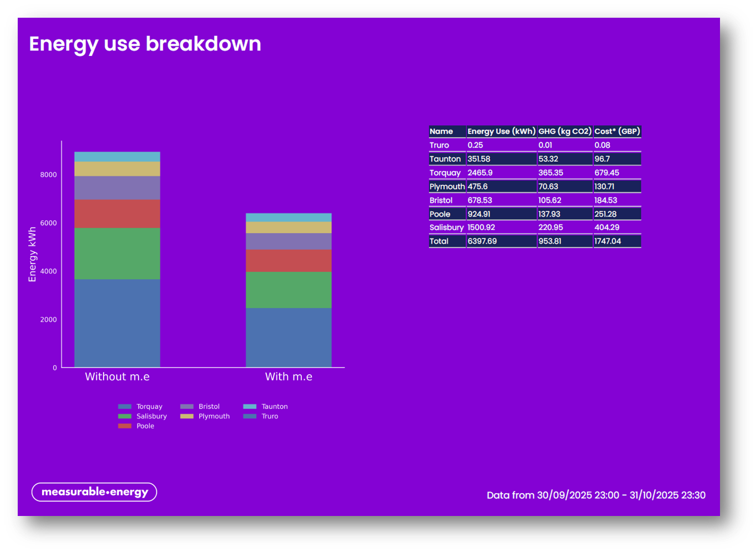Image resolution: width=756 pixels, height=552 pixels.
Task: Click blue Torquay segment in 'With m.e' bar
Action: click(x=289, y=337)
